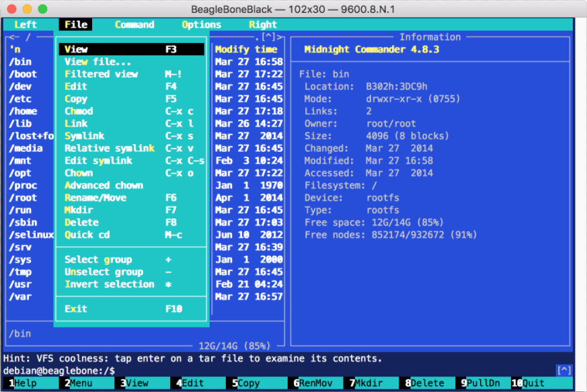The image size is (587, 392).
Task: Select the /lib directory row
Action: click(x=21, y=123)
